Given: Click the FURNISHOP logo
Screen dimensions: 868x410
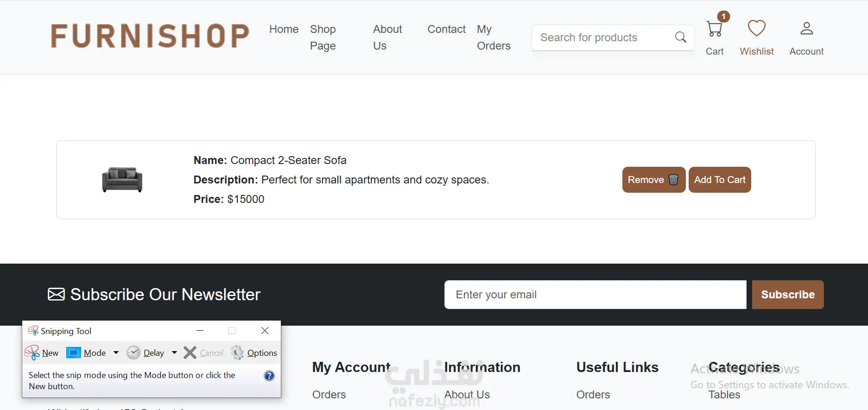Looking at the screenshot, I should 150,36.
